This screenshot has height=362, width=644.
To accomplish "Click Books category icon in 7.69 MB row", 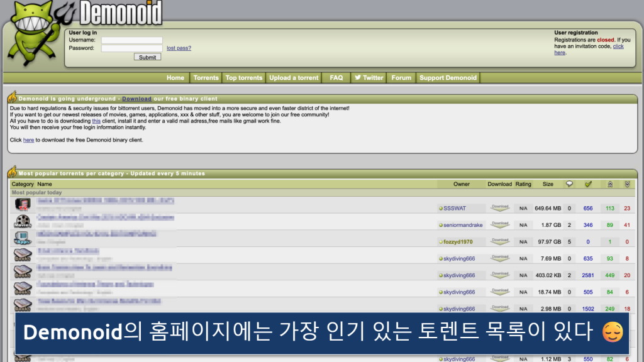I will (23, 256).
